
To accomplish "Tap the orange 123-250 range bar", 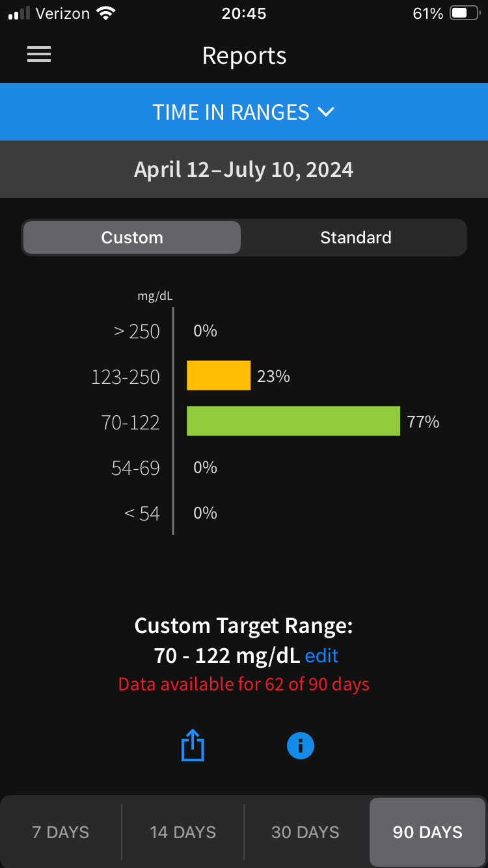I will click(219, 375).
